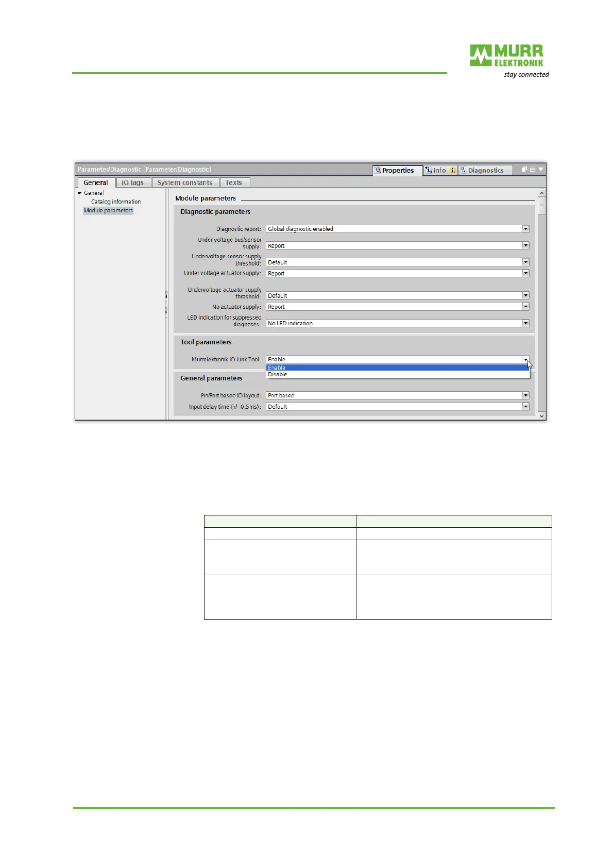Choose Disable in the open list

pyautogui.click(x=397, y=374)
